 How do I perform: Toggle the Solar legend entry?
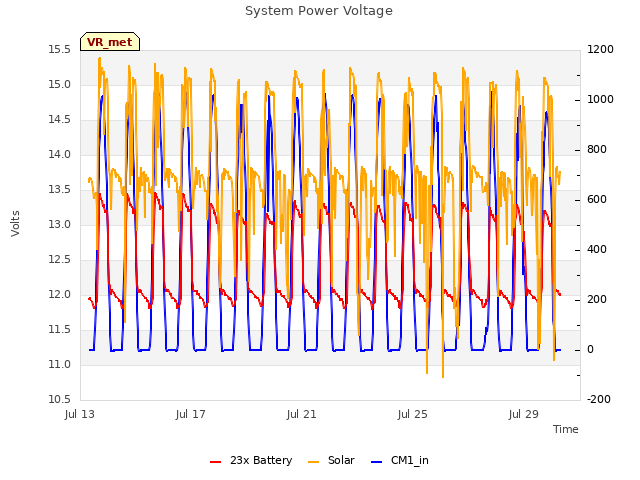click(x=331, y=460)
